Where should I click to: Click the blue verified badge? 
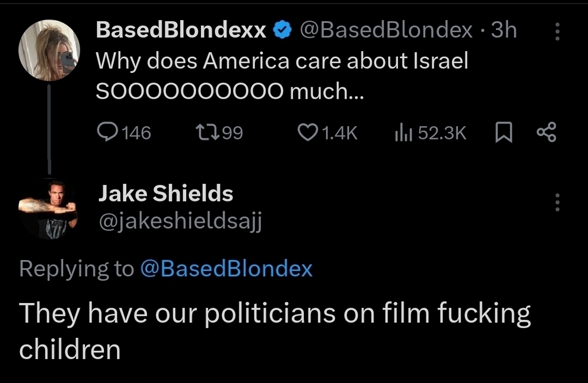click(281, 31)
